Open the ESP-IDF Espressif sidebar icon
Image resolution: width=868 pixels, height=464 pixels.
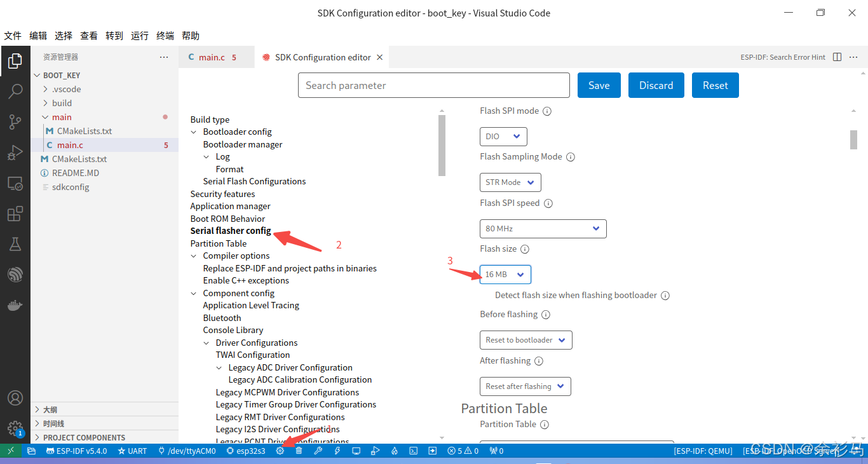tap(15, 275)
